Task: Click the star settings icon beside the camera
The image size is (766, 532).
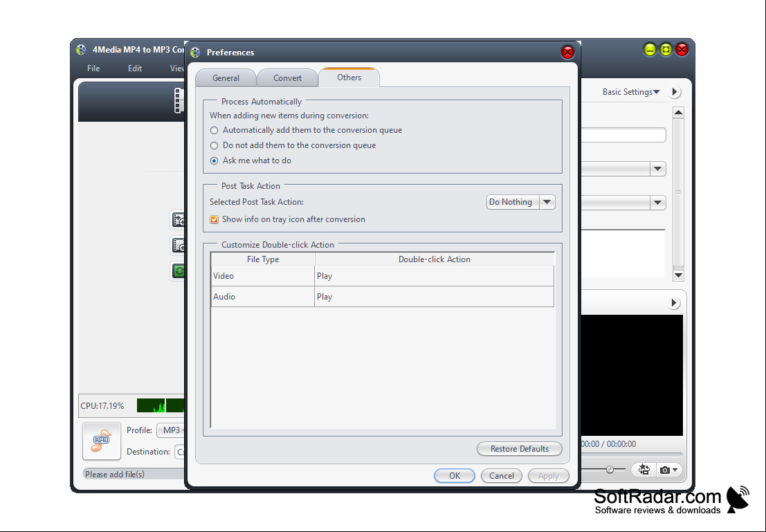Action: (x=644, y=470)
